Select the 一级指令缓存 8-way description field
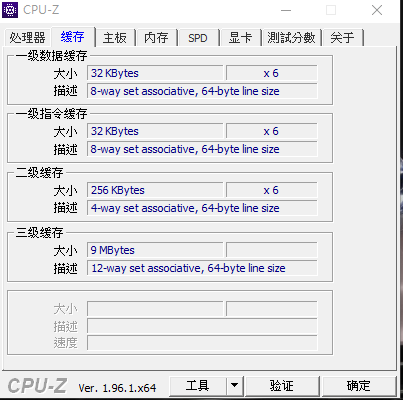 click(x=202, y=149)
